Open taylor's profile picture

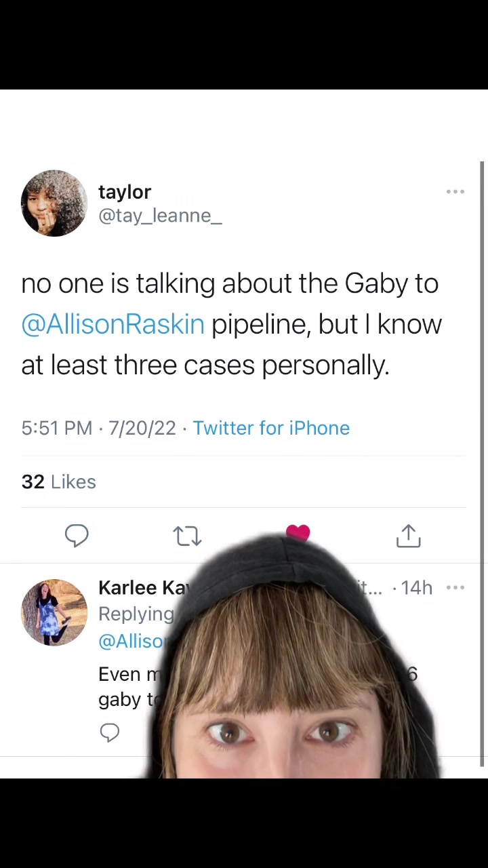(54, 203)
